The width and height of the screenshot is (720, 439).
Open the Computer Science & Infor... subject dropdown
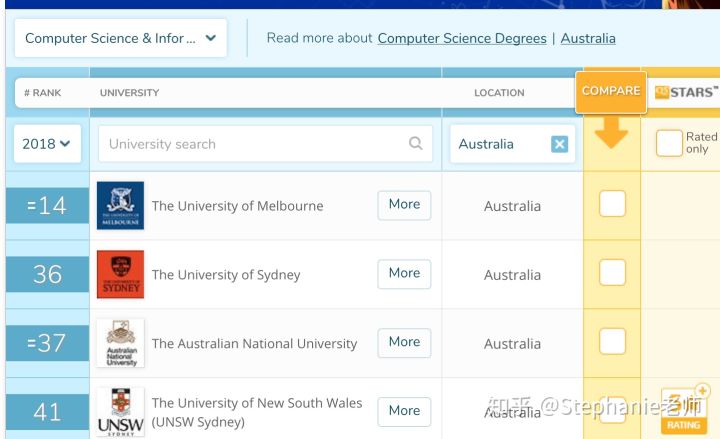coord(121,38)
